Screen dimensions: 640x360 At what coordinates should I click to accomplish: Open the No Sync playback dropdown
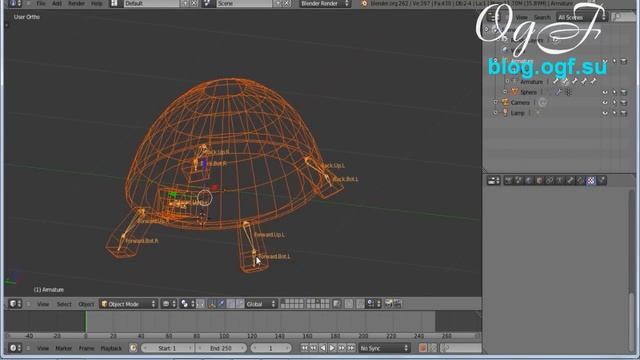coord(384,348)
